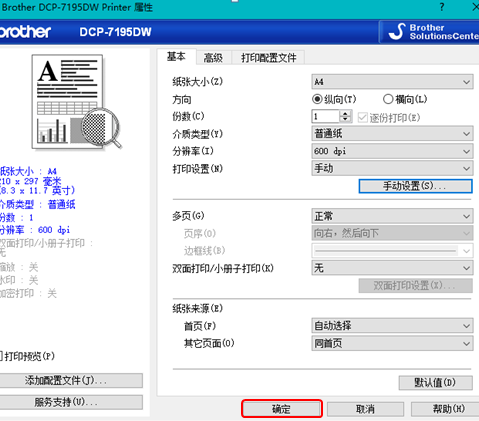Open 打印设置 手动 dropdown
This screenshot has width=479, height=421.
pos(392,168)
